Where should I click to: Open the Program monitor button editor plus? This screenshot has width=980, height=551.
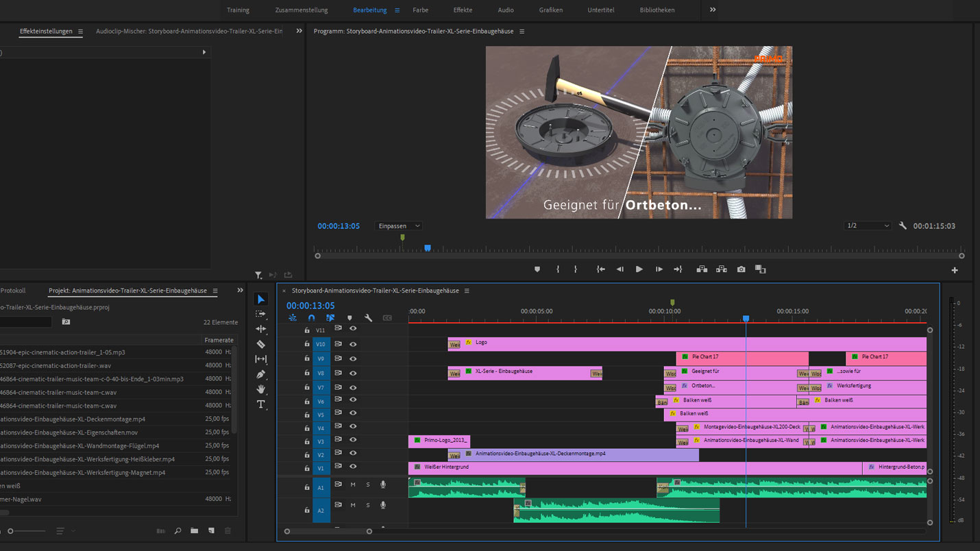pos(955,270)
